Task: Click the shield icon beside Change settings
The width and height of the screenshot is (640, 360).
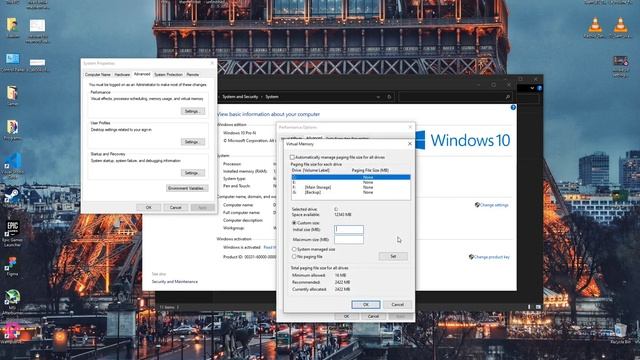Action: [477, 204]
